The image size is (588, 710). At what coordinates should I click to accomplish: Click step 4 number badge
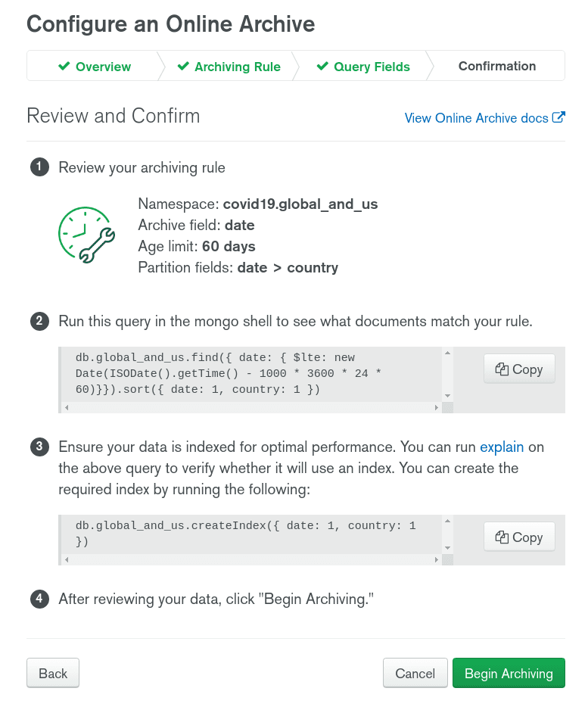(39, 599)
